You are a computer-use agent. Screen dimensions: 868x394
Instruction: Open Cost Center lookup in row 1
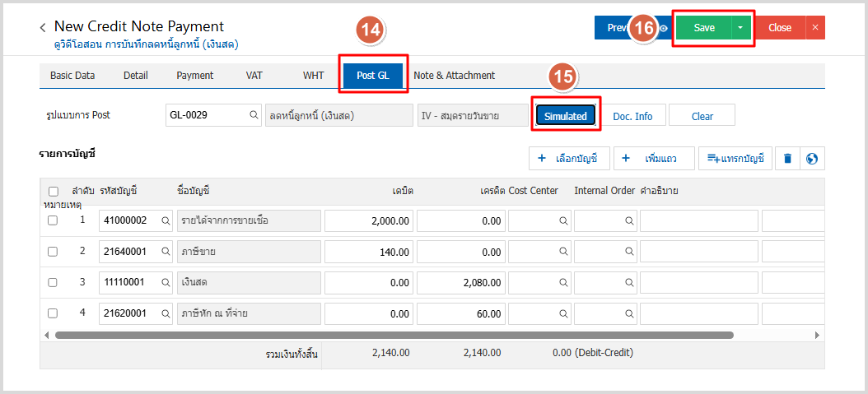click(x=563, y=221)
